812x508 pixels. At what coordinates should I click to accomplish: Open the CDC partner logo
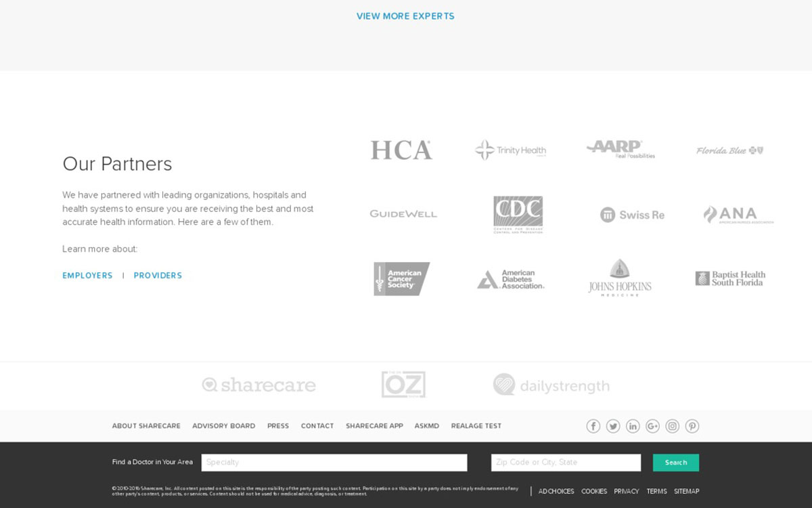518,215
